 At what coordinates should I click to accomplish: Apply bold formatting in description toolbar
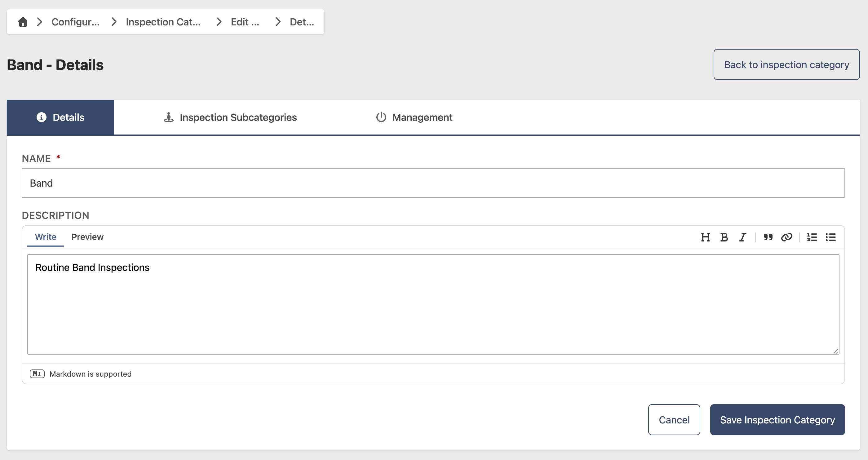(x=724, y=237)
